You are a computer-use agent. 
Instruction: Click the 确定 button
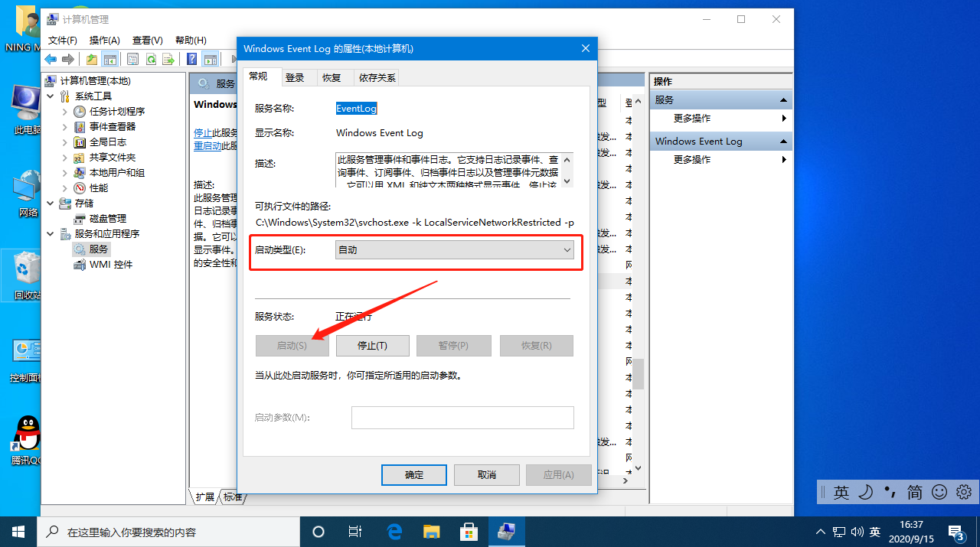tap(414, 475)
